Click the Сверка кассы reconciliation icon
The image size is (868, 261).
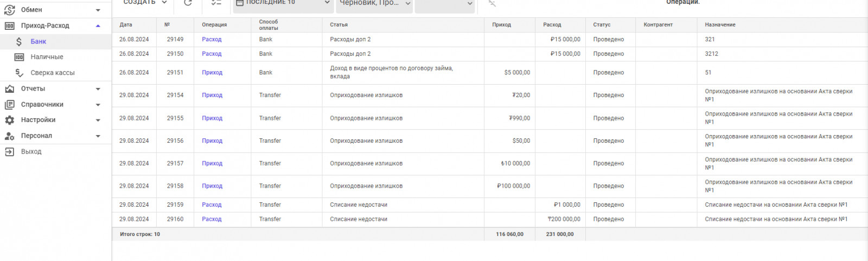pyautogui.click(x=19, y=73)
